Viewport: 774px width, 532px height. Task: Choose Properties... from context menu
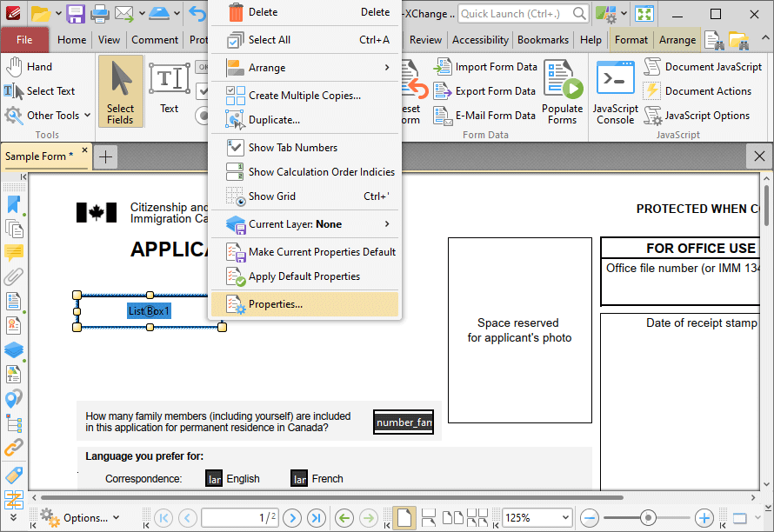click(304, 304)
